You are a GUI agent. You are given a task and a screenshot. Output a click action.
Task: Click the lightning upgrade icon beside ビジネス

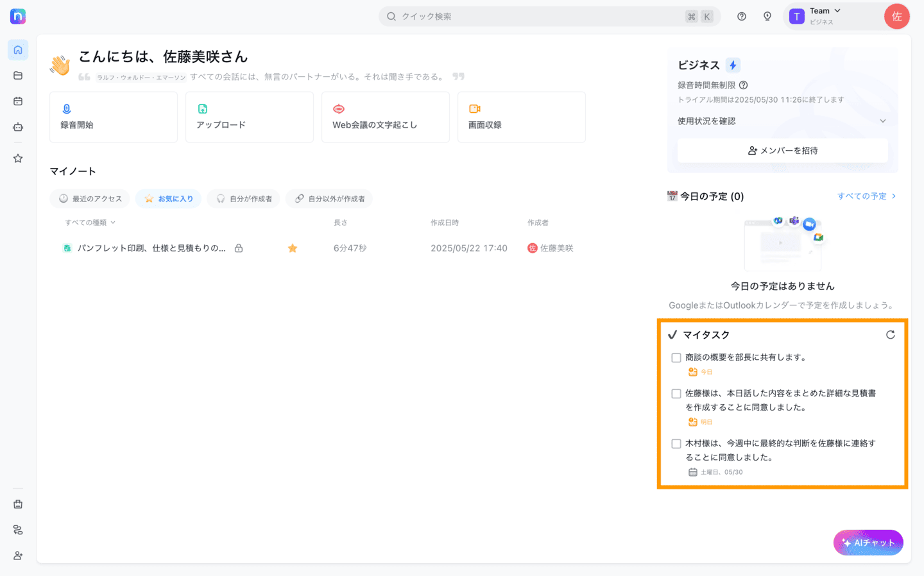(x=733, y=65)
